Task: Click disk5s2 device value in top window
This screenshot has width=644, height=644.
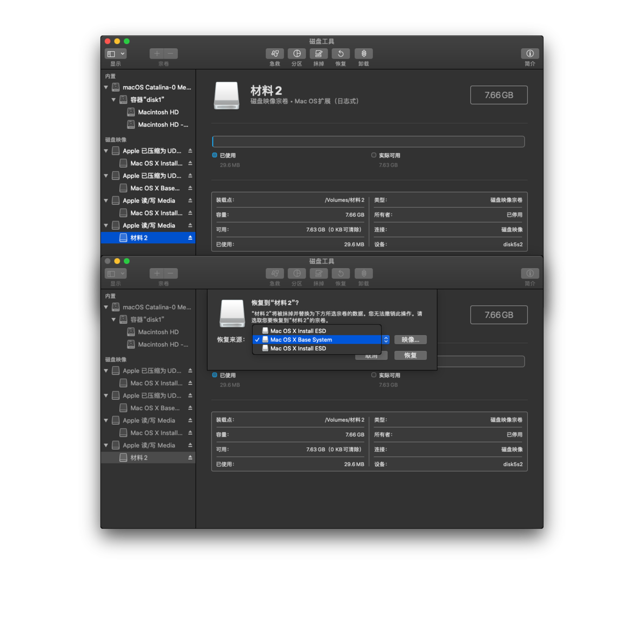Action: (x=513, y=244)
